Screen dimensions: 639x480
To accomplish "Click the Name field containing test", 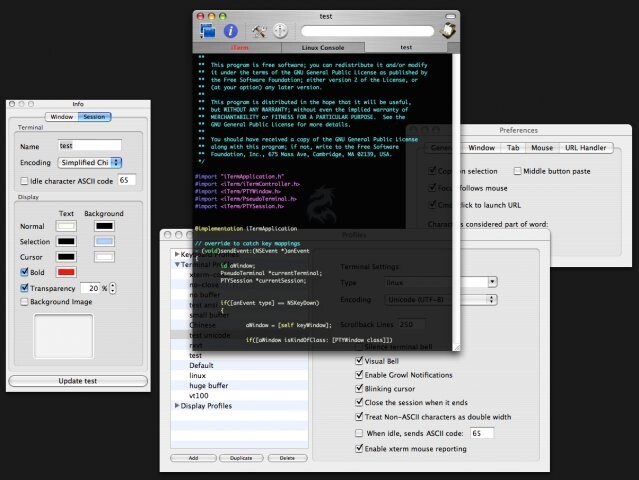I will 90,145.
